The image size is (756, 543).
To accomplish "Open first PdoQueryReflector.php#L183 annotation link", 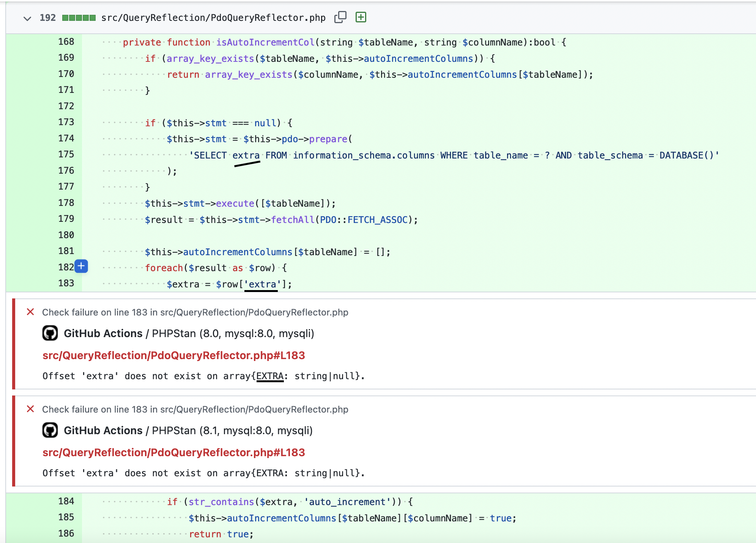I will click(x=173, y=355).
